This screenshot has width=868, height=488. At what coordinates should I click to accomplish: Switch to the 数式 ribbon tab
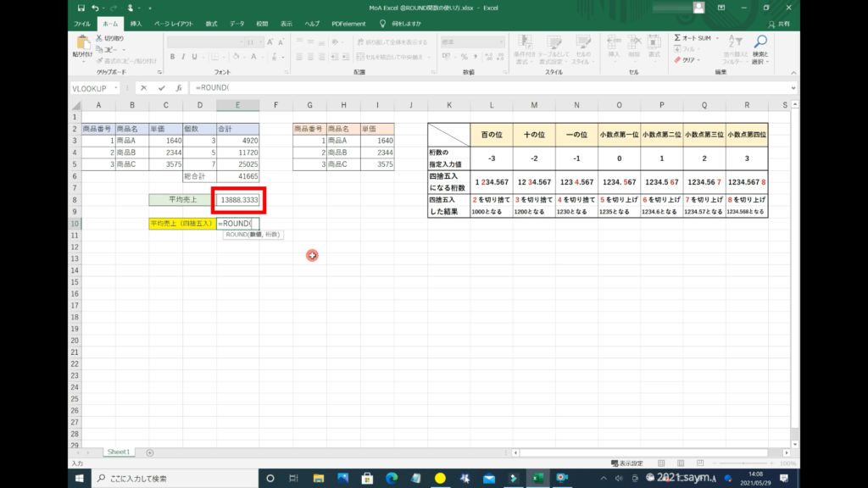coord(211,24)
